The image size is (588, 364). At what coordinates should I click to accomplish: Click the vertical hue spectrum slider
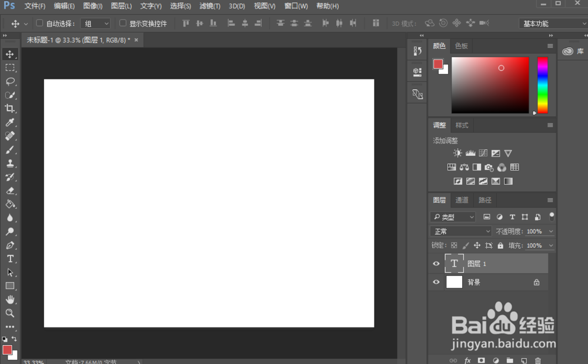542,85
